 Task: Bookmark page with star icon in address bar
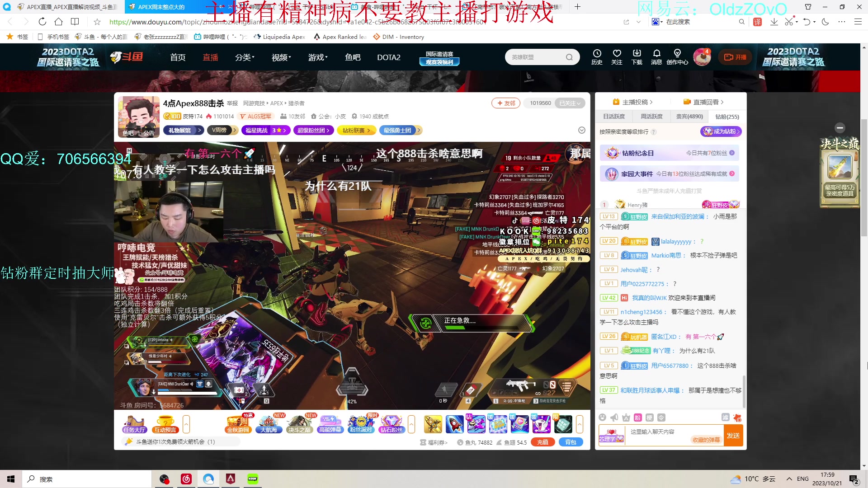click(97, 22)
